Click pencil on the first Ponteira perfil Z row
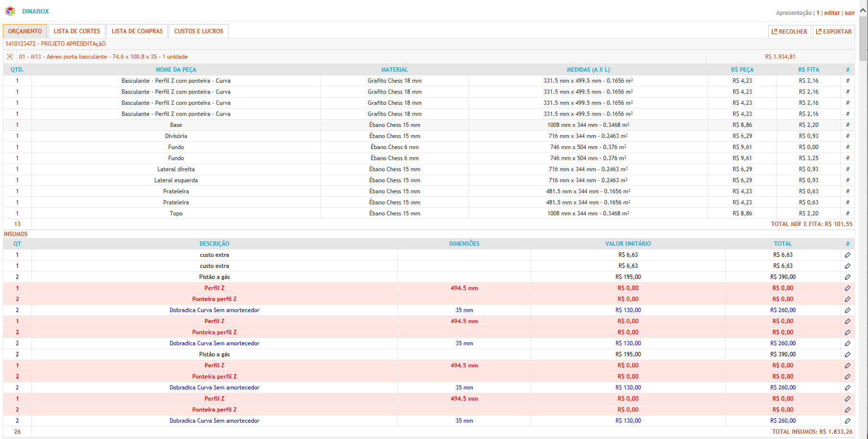This screenshot has width=868, height=439. [847, 299]
